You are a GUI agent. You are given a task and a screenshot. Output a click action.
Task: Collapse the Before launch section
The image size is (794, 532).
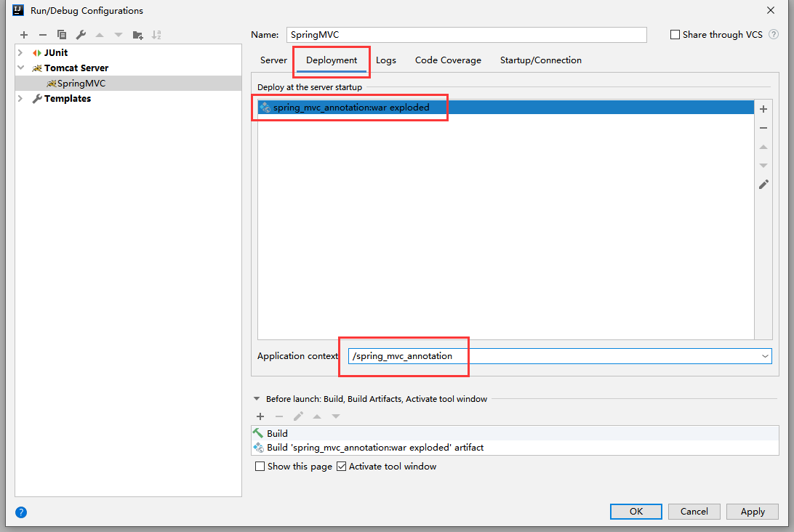(x=257, y=399)
